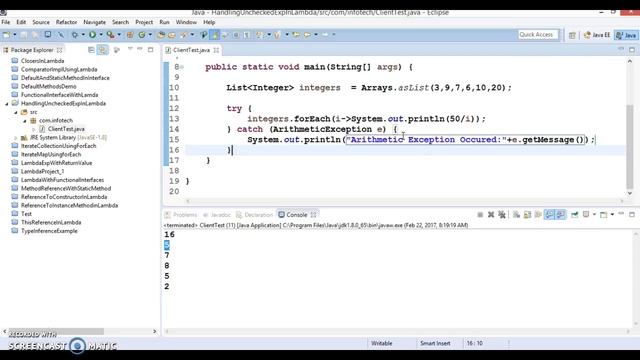Screen dimensions: 640x360
Task: Switch to the Java perspective
Action: click(627, 35)
